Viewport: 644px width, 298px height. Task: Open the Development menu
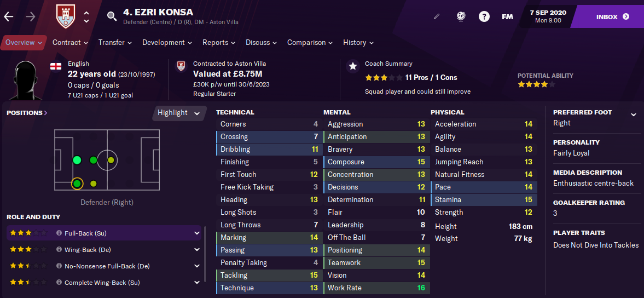tap(167, 42)
